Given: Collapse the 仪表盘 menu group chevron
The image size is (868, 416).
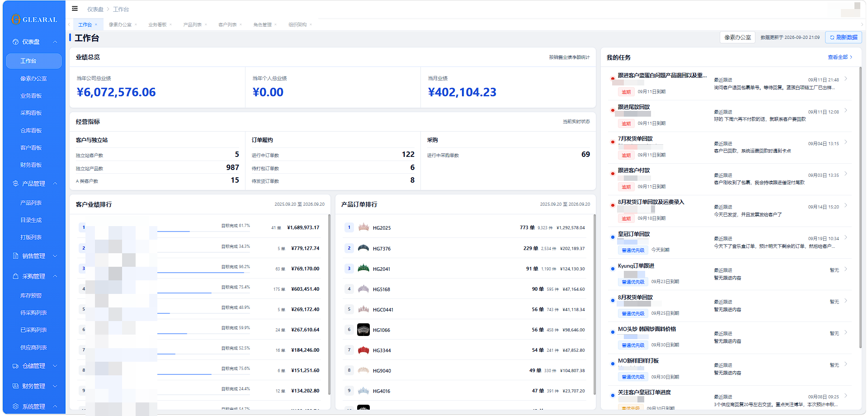Looking at the screenshot, I should click(x=55, y=42).
